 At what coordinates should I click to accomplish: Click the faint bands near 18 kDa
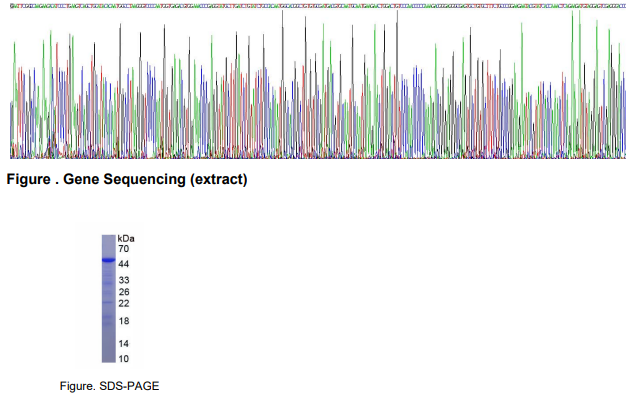coord(109,320)
